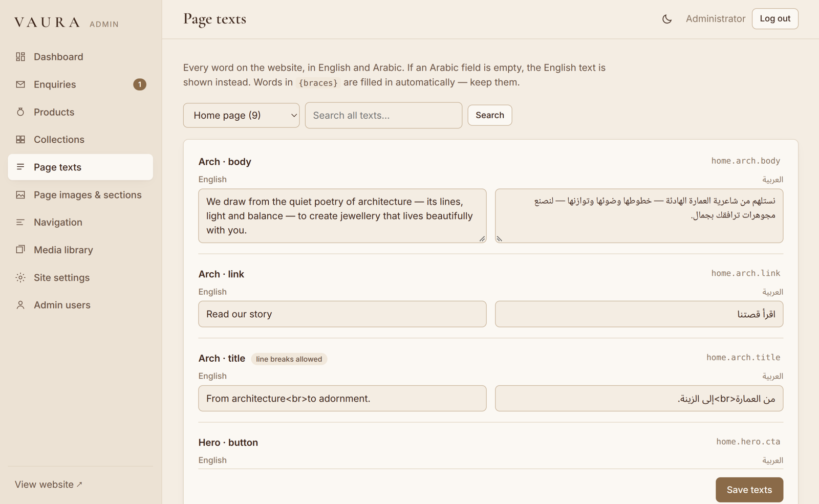
Task: Toggle dark mode with the moon icon
Action: click(x=667, y=19)
